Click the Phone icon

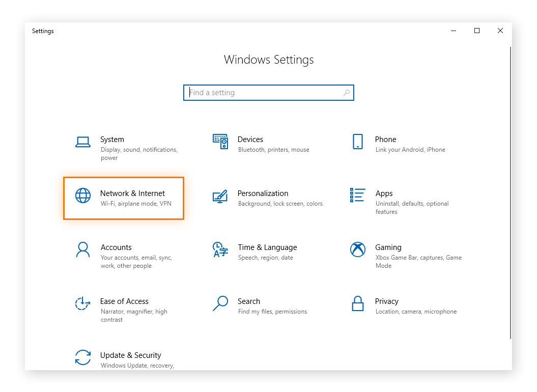tap(357, 142)
